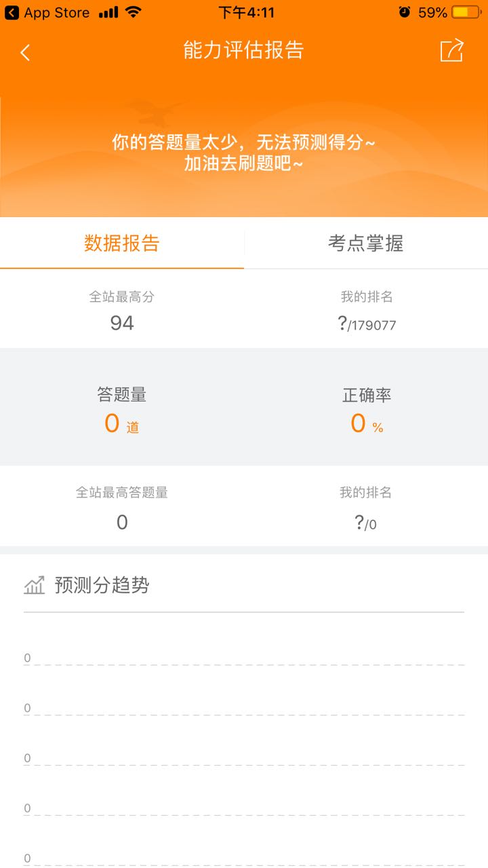Viewport: 488px width, 868px height.
Task: Tap the 全站最高分 value 94
Action: pyautogui.click(x=122, y=323)
